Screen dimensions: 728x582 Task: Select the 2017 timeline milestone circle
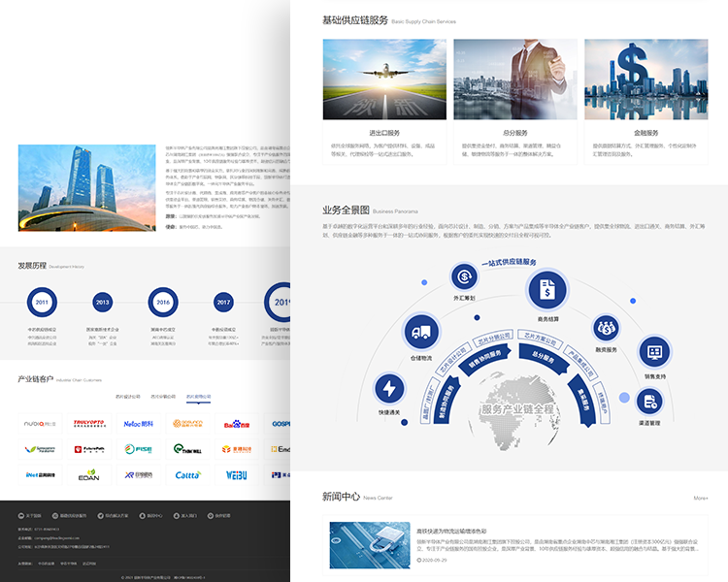coord(223,302)
